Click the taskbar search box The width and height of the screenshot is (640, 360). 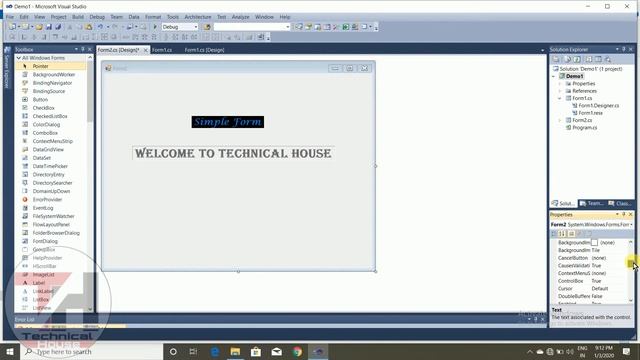pos(92,351)
